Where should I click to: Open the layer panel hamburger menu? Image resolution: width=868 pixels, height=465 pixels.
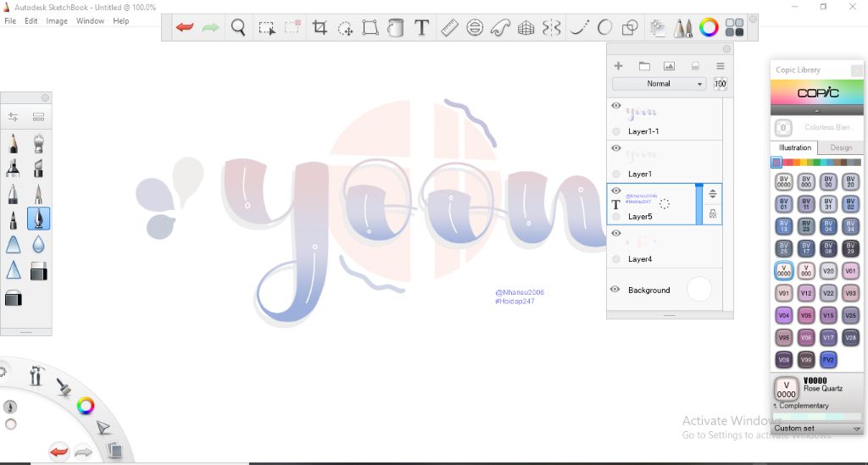[721, 66]
